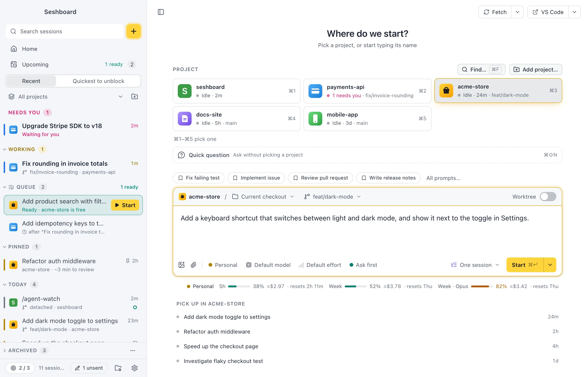Toggle the Ask first permission mode
This screenshot has height=377, width=588.
(363, 265)
